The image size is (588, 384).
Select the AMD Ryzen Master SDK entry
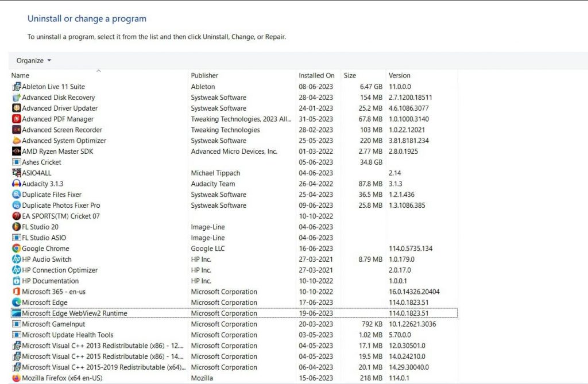pos(57,152)
